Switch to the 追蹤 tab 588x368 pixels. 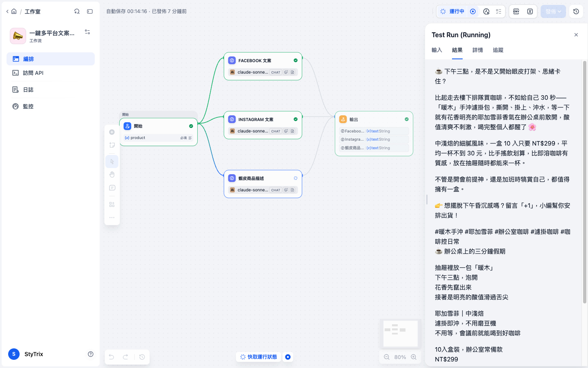click(498, 50)
